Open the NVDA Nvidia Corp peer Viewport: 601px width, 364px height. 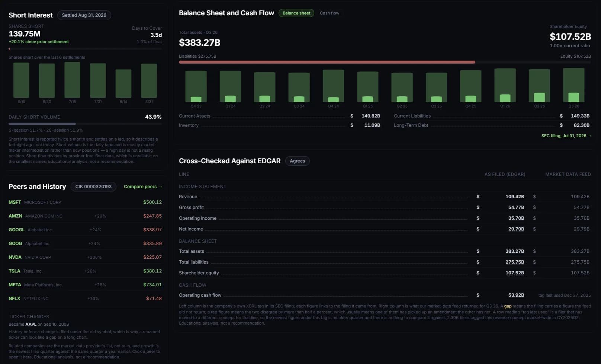click(85, 257)
